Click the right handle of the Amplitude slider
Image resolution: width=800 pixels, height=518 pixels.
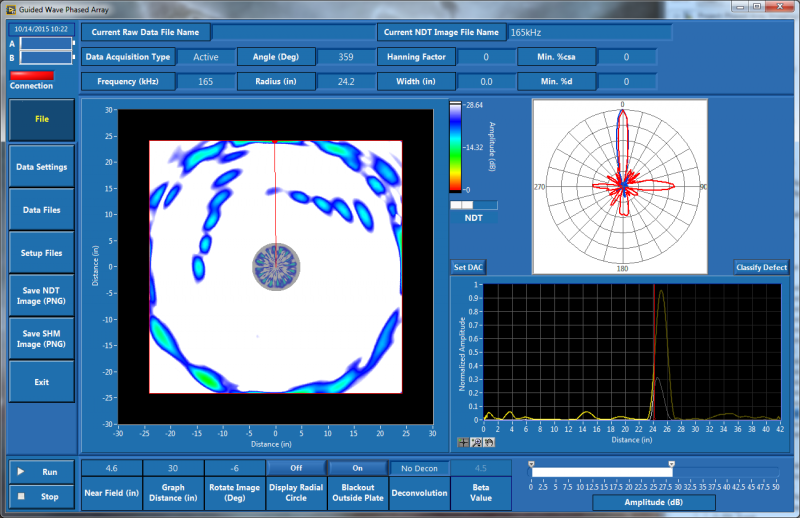pyautogui.click(x=671, y=464)
